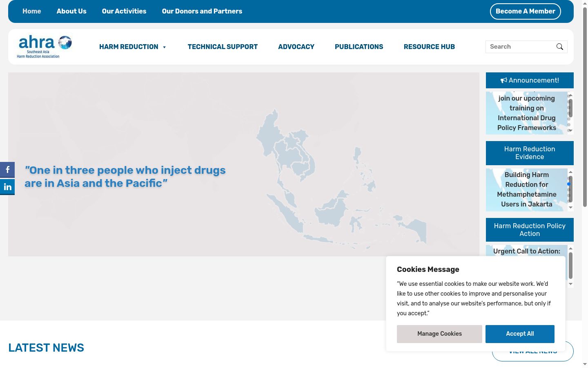Open the Publications page

tap(359, 47)
